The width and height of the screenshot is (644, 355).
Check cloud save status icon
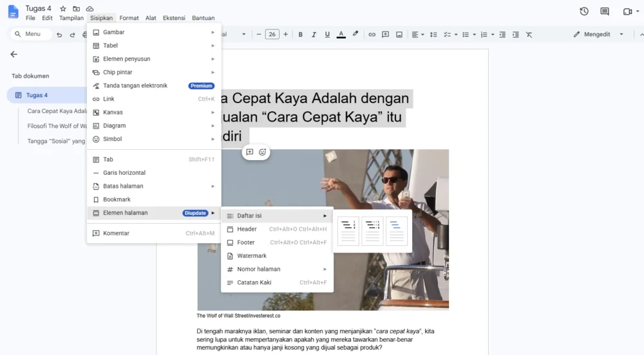(x=90, y=8)
